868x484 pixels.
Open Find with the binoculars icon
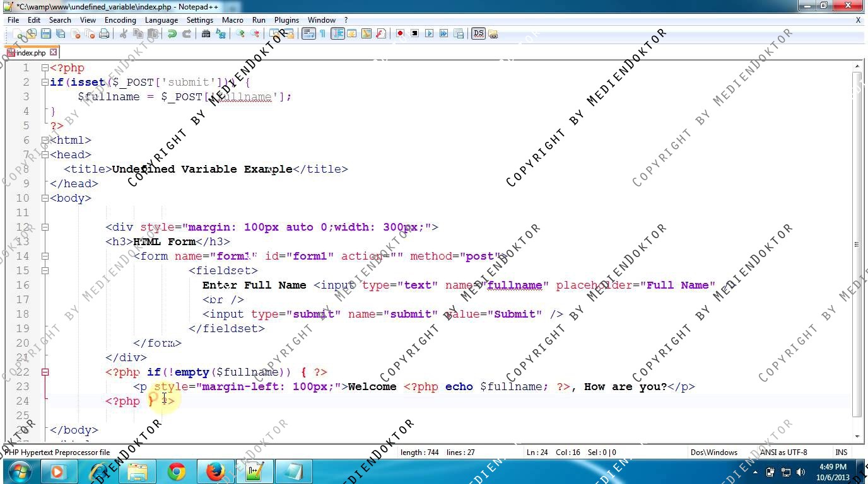pyautogui.click(x=206, y=34)
